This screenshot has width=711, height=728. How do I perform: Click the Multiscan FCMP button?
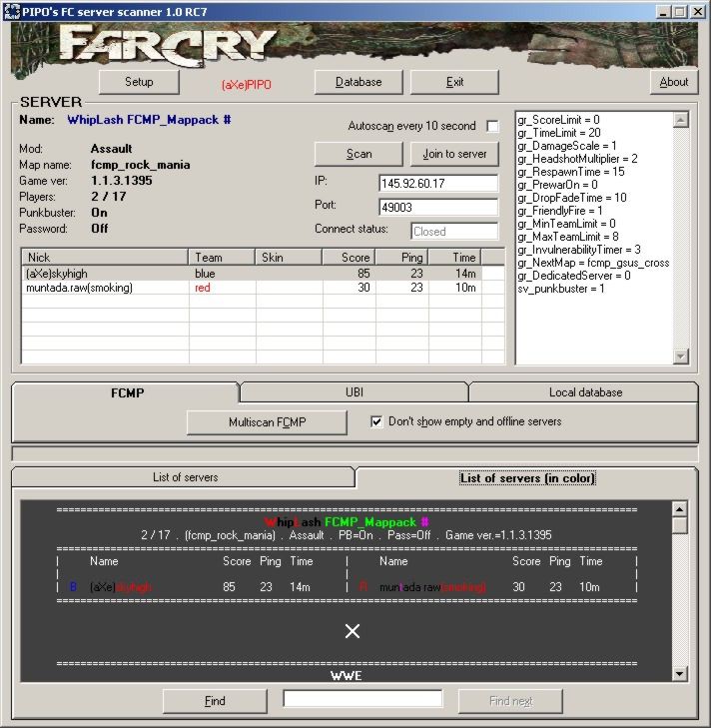pyautogui.click(x=267, y=422)
